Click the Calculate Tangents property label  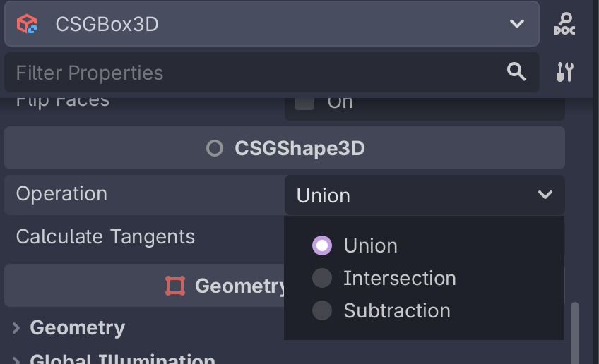(x=105, y=236)
